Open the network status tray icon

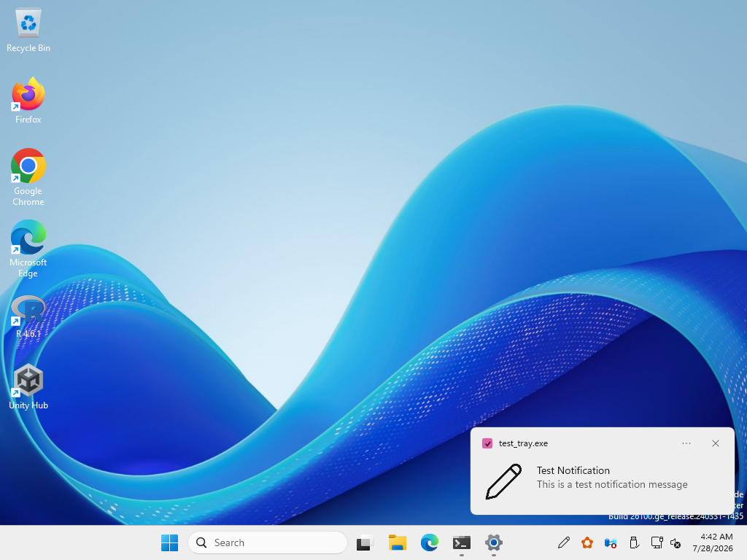(657, 542)
